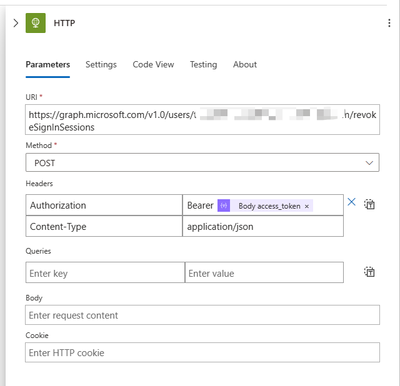
Task: Go to the Testing tab
Action: pos(203,64)
